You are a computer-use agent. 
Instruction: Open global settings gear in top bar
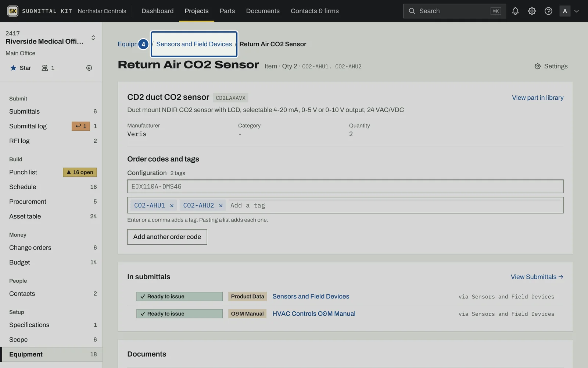pos(532,11)
